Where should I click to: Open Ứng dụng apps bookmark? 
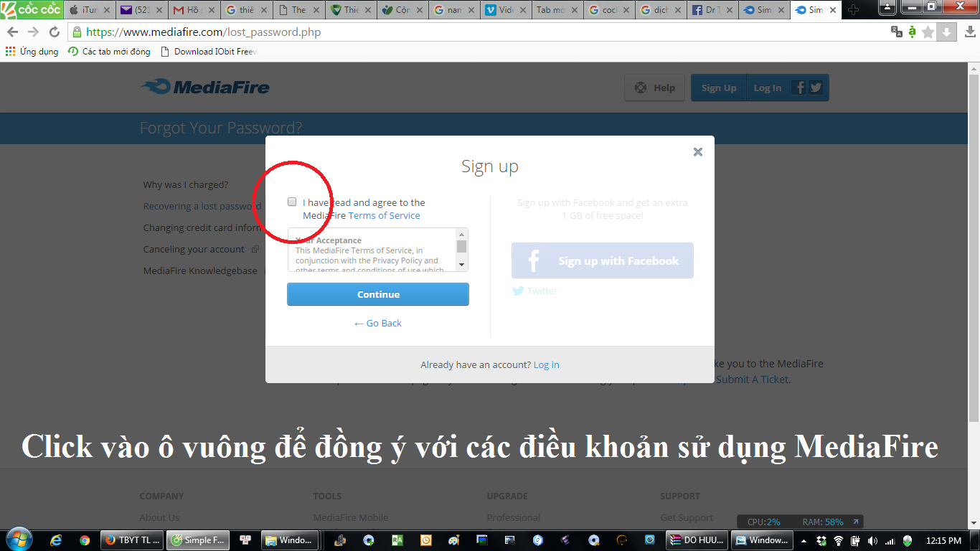(x=32, y=52)
